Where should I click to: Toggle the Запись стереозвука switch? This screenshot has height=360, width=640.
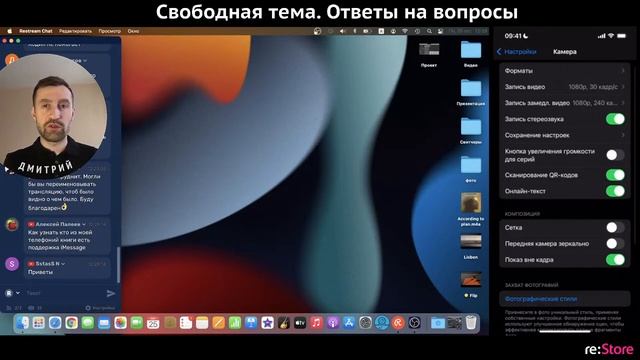(x=615, y=119)
